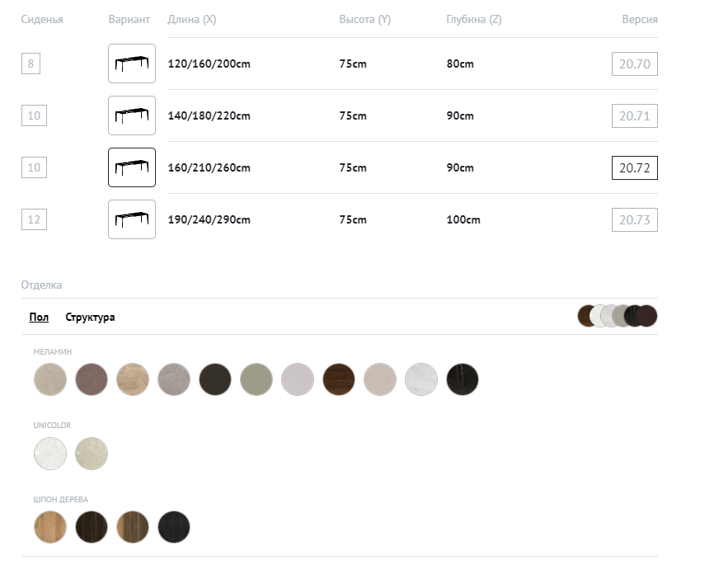728x565 pixels.
Task: Pick the black marble melamine swatch
Action: pyautogui.click(x=463, y=379)
